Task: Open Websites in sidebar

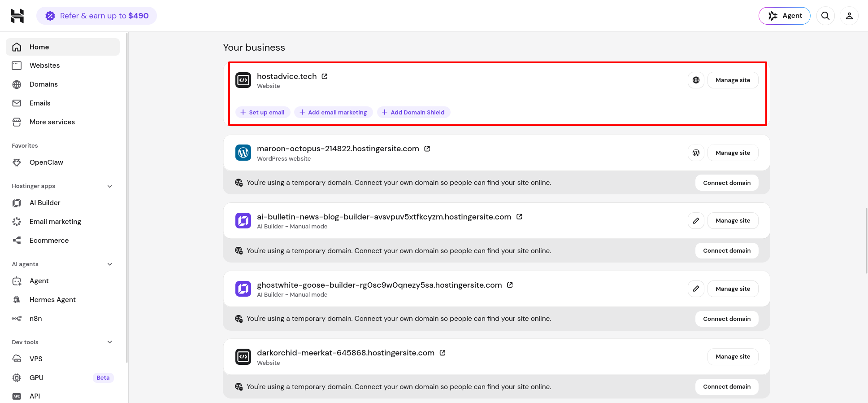Action: 63,66
